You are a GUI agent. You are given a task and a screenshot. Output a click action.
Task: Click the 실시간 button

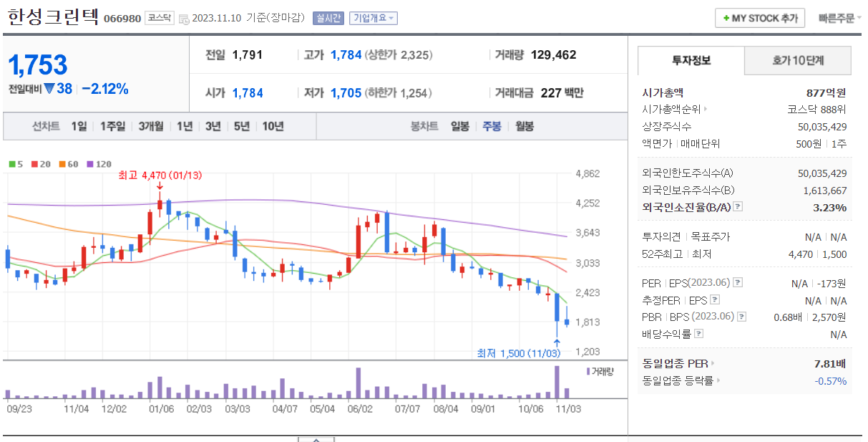click(x=328, y=19)
